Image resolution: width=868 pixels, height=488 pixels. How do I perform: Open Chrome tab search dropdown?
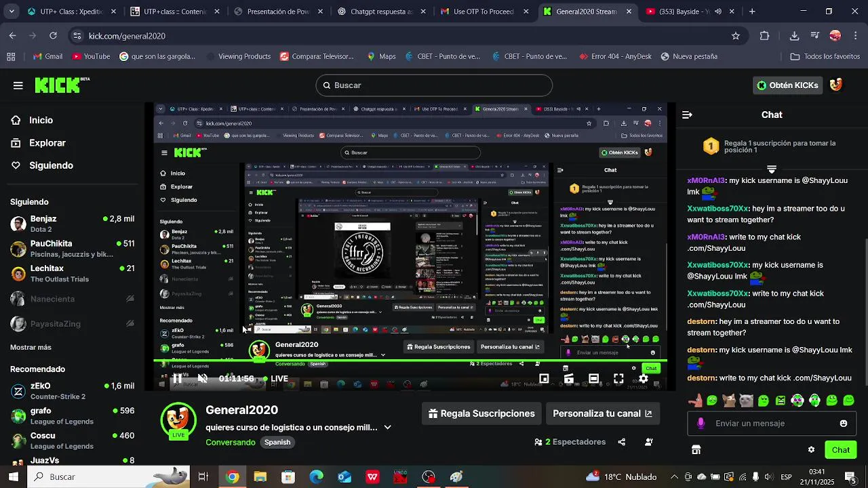coord(12,12)
